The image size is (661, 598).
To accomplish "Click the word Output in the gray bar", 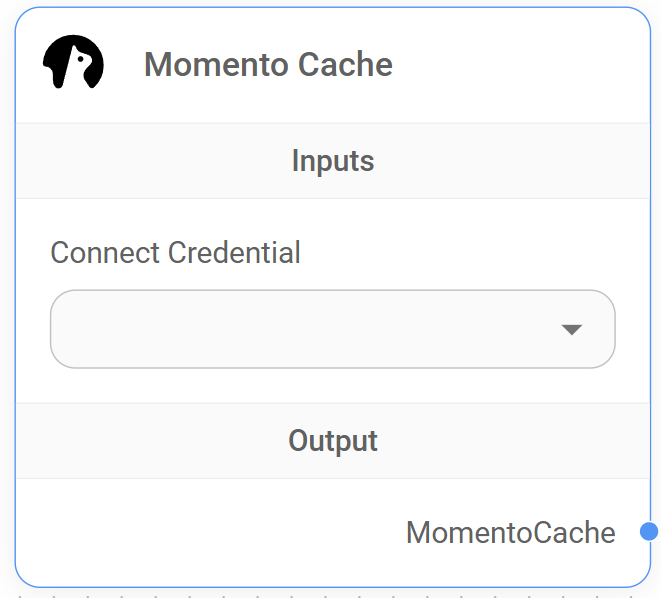I will 333,441.
